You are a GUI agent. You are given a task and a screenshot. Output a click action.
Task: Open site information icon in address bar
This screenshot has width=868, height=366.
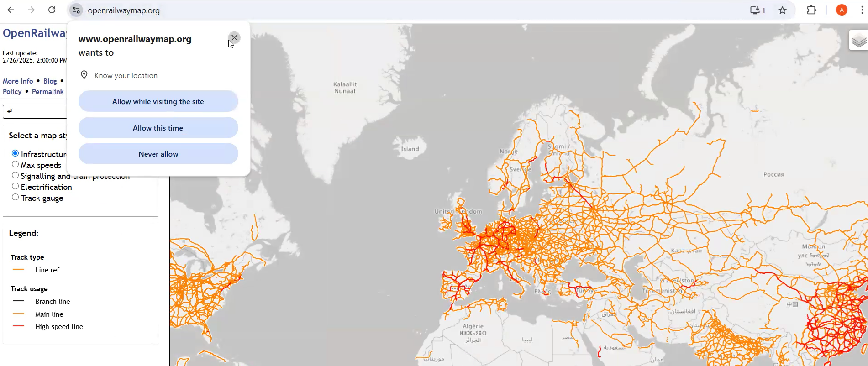pos(76,10)
